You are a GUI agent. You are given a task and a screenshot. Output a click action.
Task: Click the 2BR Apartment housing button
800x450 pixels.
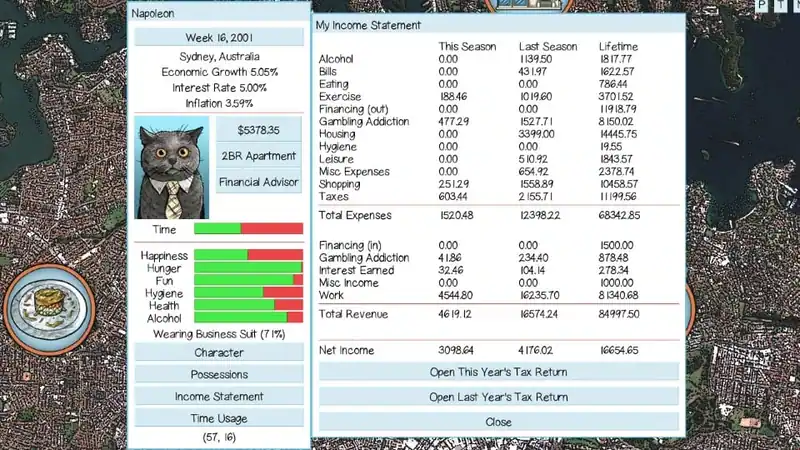258,156
